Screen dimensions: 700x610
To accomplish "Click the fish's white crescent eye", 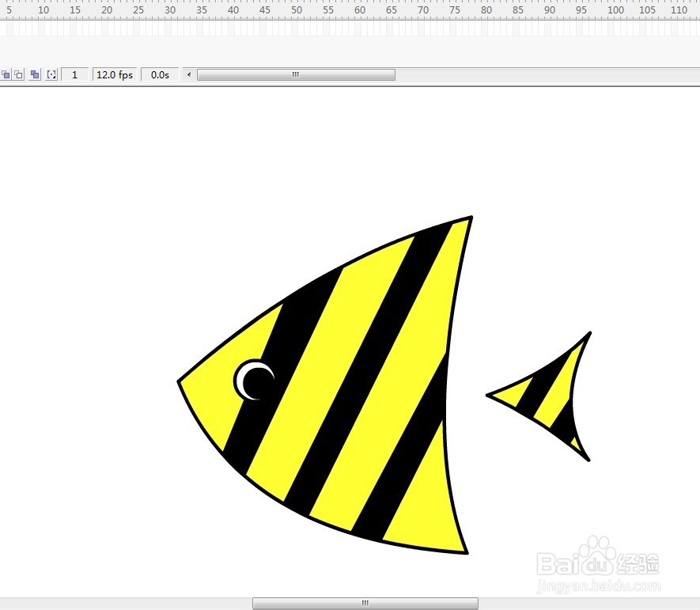I will point(254,380).
